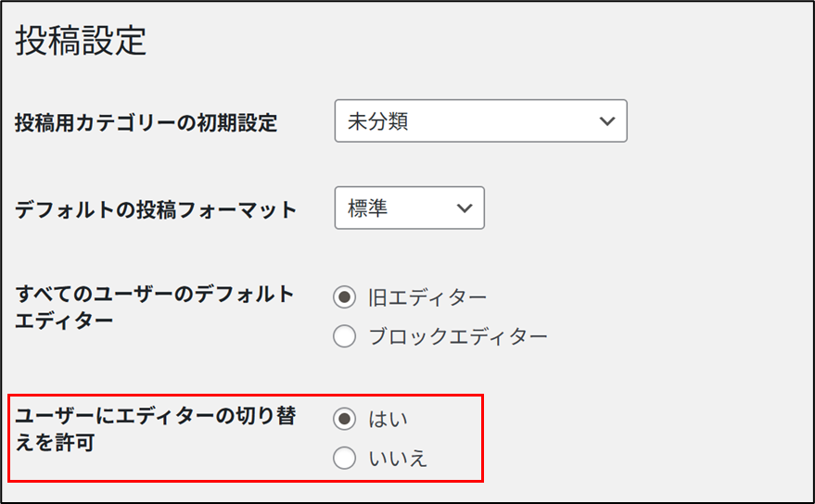Click the いいえ option label text
815x504 pixels.
click(x=396, y=458)
